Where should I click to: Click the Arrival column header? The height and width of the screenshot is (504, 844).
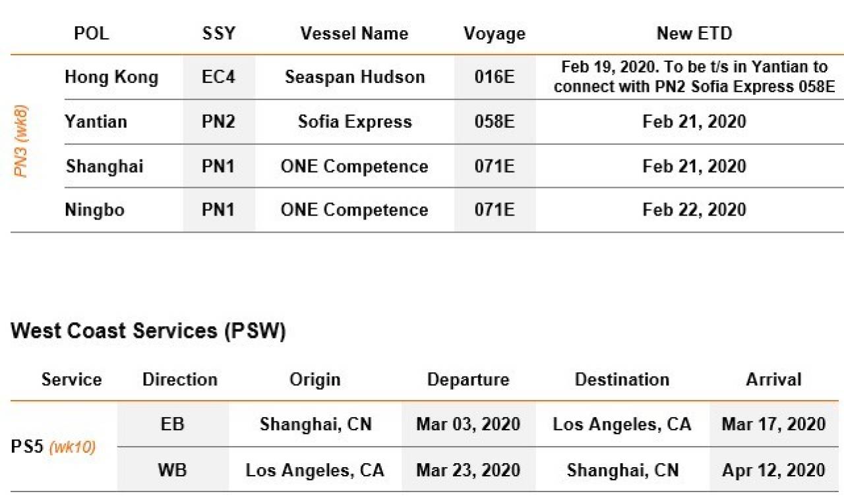click(773, 379)
